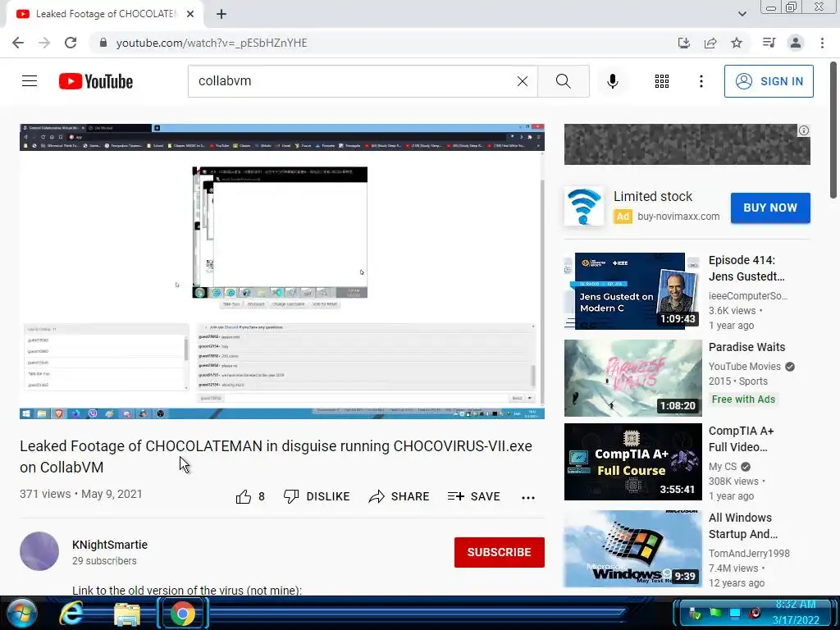
Task: Click the Chrome install app icon
Action: (x=684, y=43)
